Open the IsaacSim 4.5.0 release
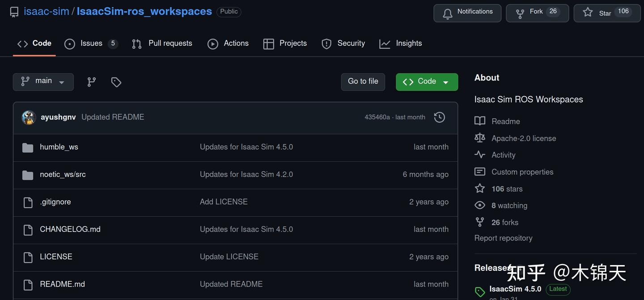Screen dimensions: 644x300 click(515, 289)
